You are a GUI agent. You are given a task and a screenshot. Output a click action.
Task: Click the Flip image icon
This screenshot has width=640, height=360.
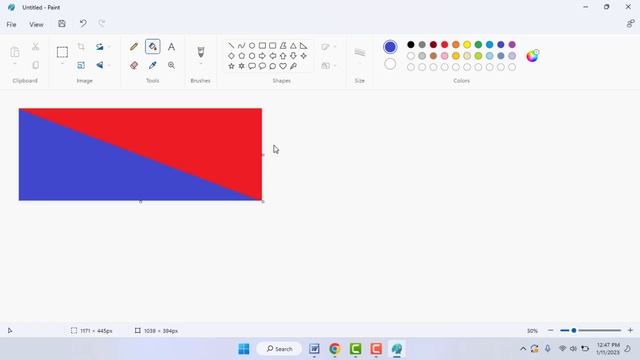(100, 65)
